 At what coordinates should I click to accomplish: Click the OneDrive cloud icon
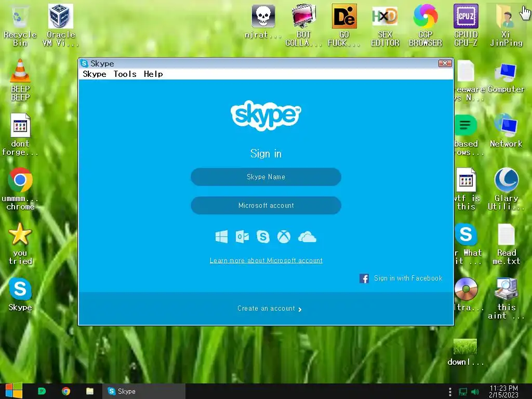click(x=307, y=237)
